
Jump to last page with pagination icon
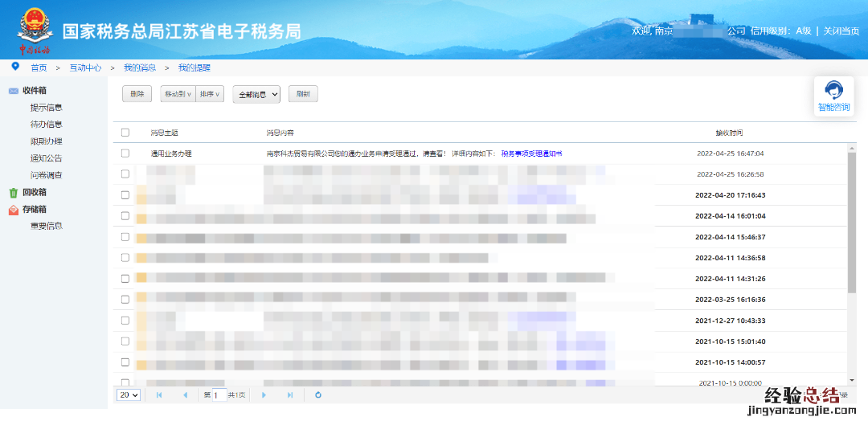pyautogui.click(x=290, y=395)
